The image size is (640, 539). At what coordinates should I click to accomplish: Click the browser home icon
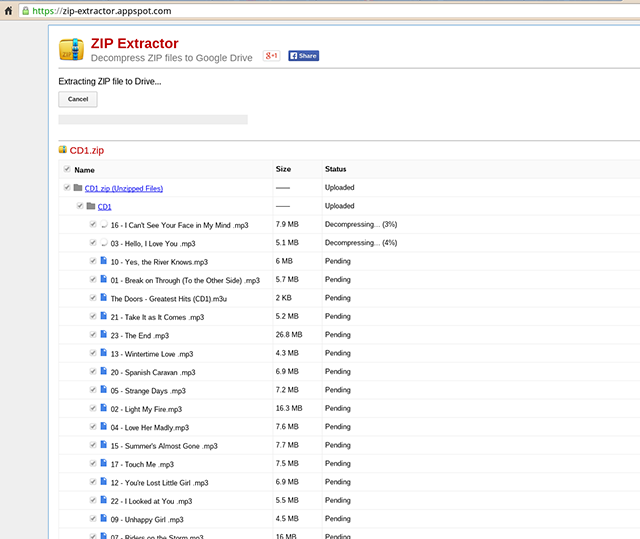pyautogui.click(x=8, y=11)
